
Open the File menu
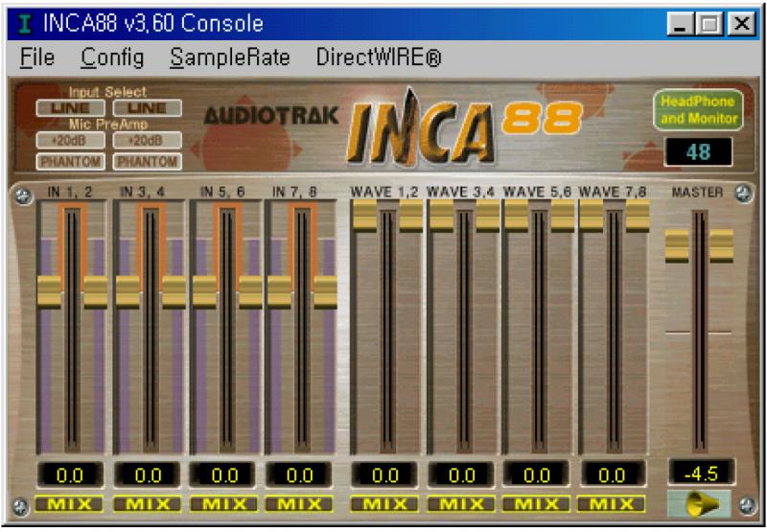(37, 58)
